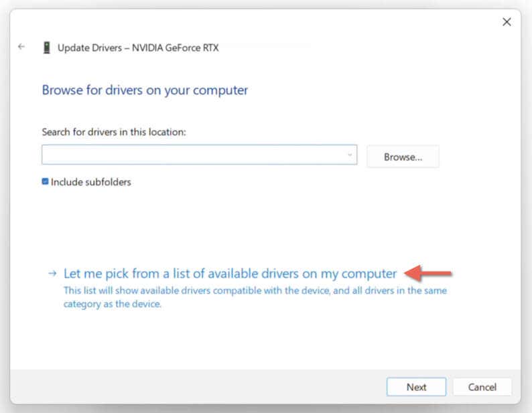Click the Update Drivers – NVIDIA GeForce RTX title
This screenshot has width=532, height=413.
(x=138, y=48)
